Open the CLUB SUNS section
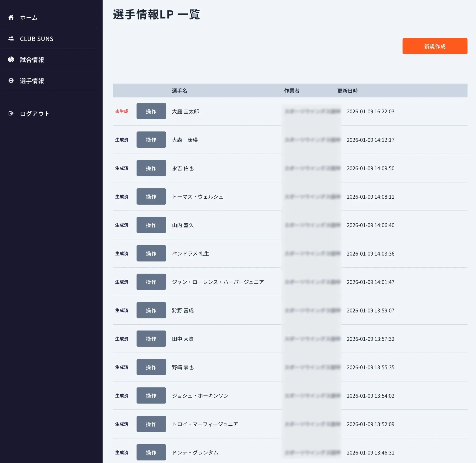 [36, 39]
